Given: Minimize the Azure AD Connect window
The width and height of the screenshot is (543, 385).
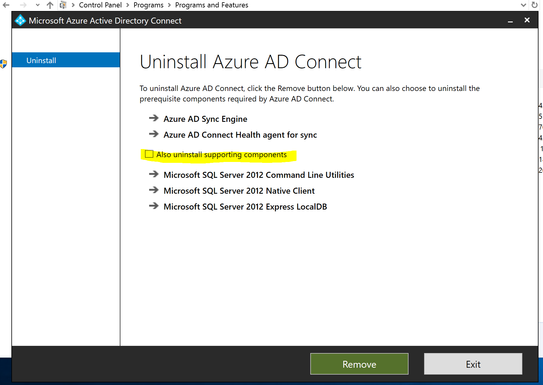Looking at the screenshot, I should [510, 21].
